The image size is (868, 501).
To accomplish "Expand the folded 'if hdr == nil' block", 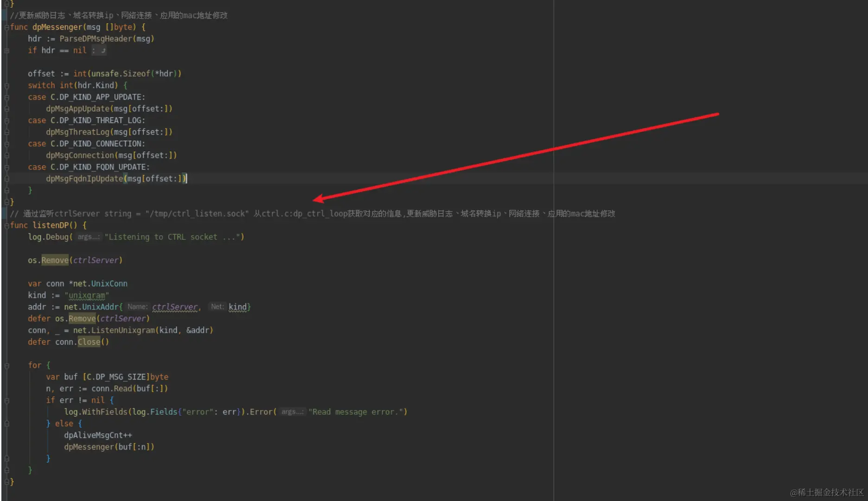I will coord(6,51).
